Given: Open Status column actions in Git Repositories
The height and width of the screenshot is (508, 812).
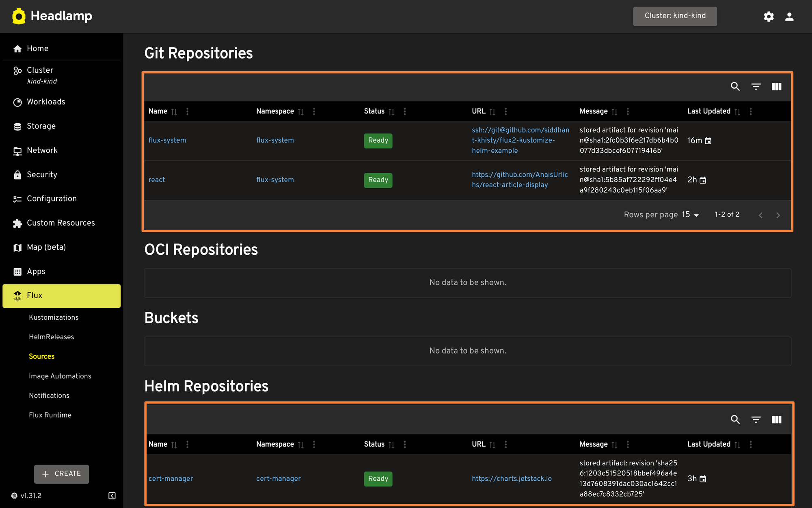Looking at the screenshot, I should click(405, 111).
